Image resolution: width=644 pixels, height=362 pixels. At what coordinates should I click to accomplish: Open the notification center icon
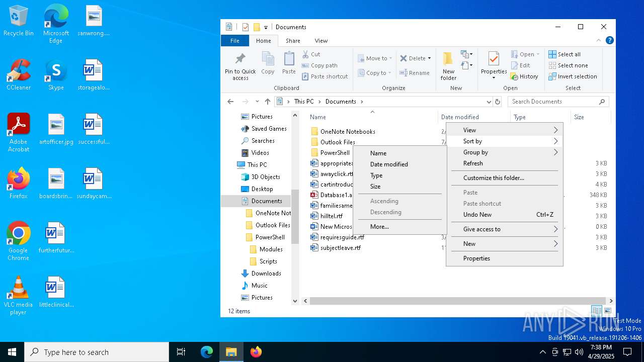627,352
